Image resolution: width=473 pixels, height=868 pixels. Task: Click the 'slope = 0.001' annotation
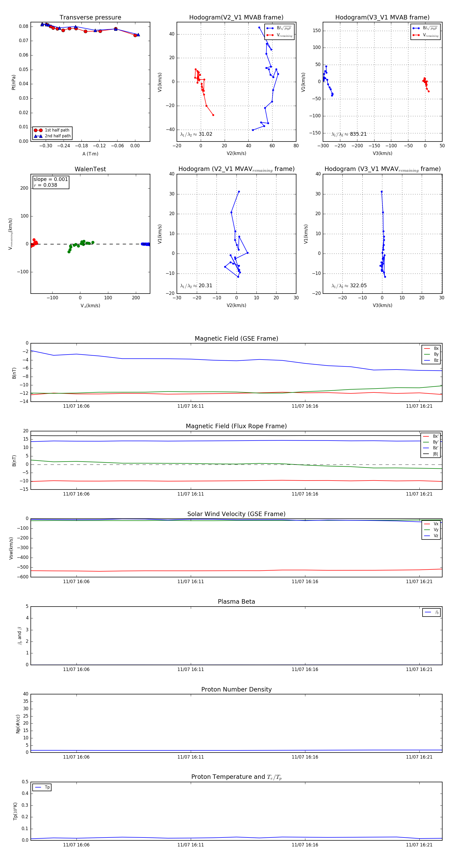[x=50, y=179]
